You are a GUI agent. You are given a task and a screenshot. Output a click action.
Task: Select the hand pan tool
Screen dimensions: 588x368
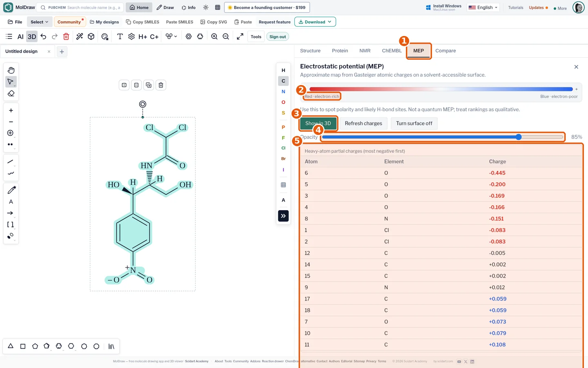11,70
